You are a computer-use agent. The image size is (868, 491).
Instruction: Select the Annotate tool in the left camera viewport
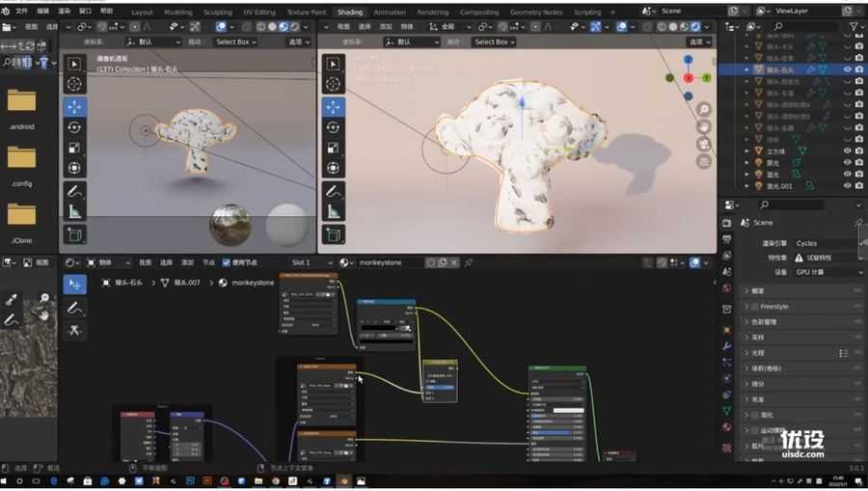pyautogui.click(x=74, y=192)
